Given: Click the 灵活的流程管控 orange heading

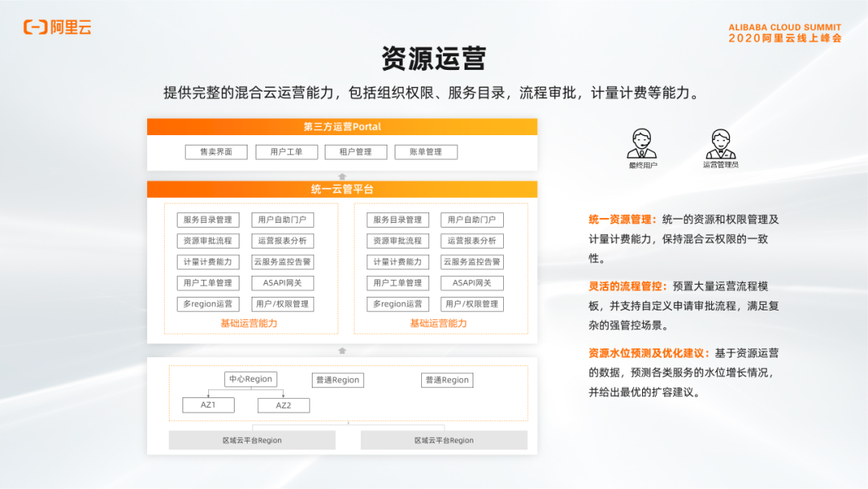Looking at the screenshot, I should [628, 286].
